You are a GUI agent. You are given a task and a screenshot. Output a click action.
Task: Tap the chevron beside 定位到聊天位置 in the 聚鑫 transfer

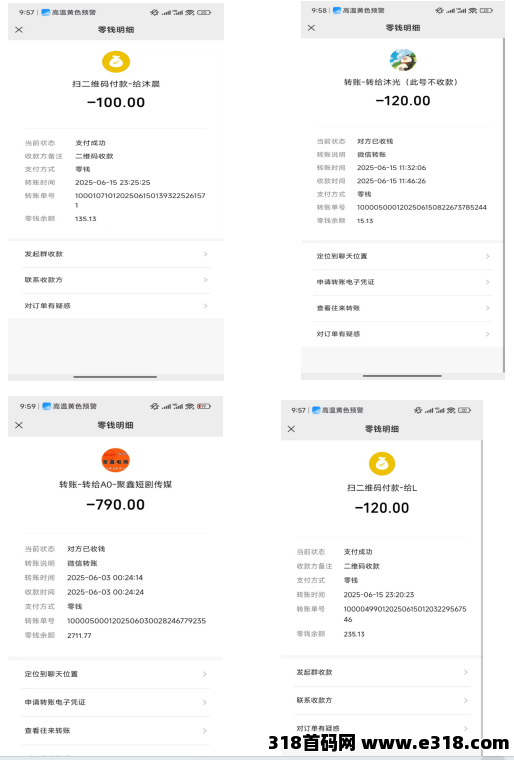click(205, 674)
